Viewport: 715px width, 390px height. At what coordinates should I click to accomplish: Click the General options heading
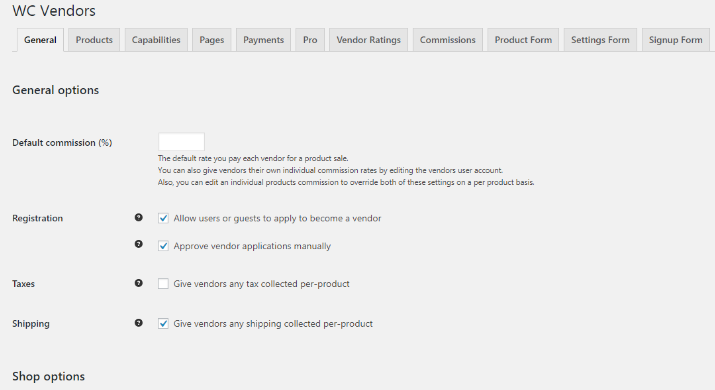(56, 90)
